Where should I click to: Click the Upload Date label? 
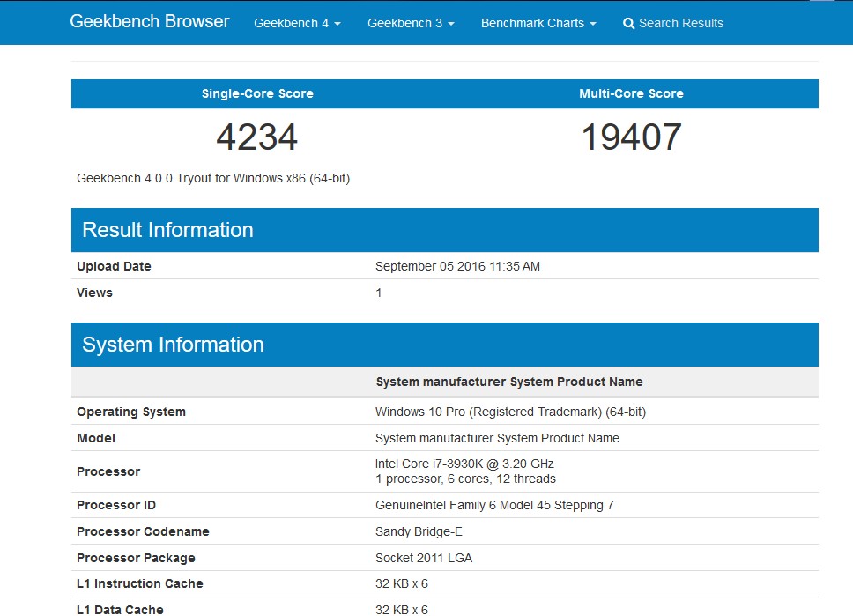pyautogui.click(x=114, y=267)
